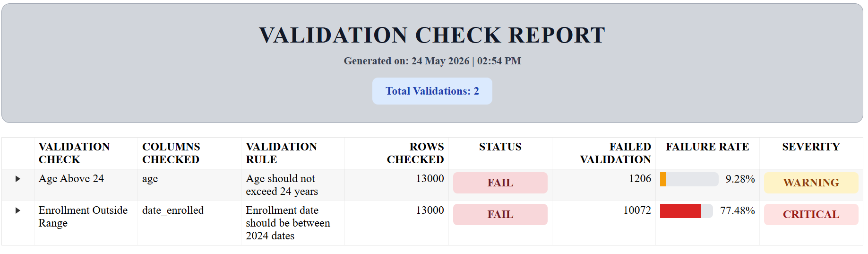The width and height of the screenshot is (868, 254).
Task: Click the STATUS column header
Action: point(500,147)
